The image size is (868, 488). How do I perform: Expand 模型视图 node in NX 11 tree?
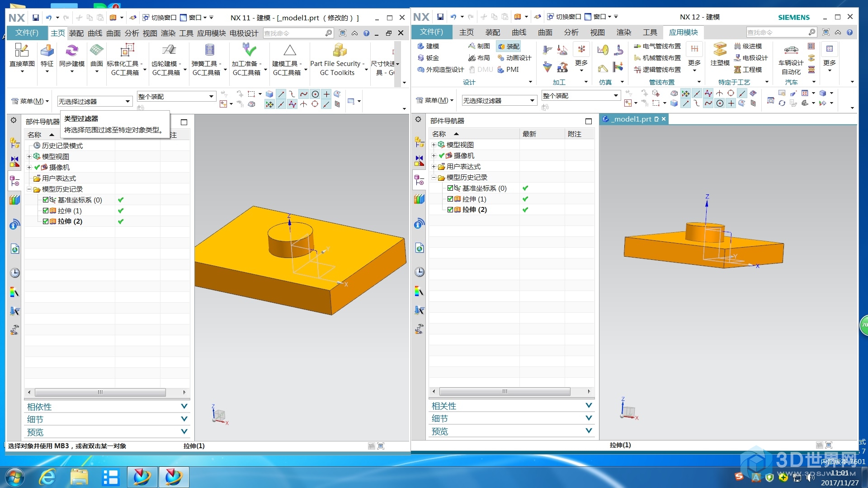[x=29, y=156]
